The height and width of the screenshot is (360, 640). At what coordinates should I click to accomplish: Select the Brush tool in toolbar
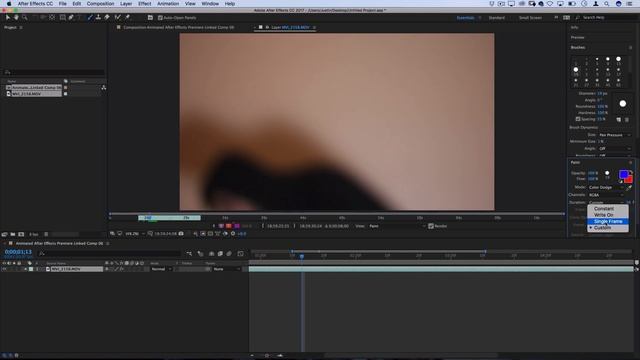[90, 18]
